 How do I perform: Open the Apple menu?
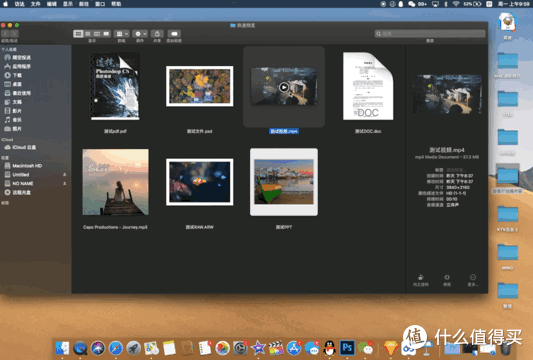pos(5,4)
